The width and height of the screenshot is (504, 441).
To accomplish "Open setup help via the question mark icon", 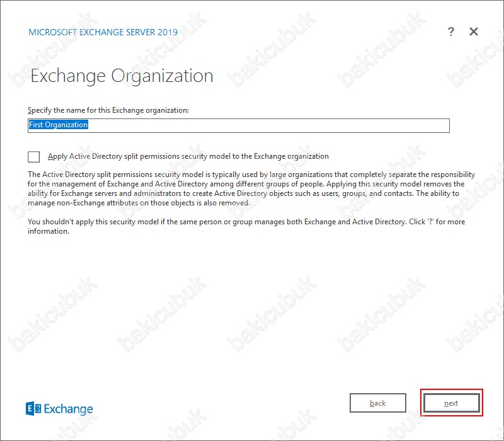I will coord(451,31).
